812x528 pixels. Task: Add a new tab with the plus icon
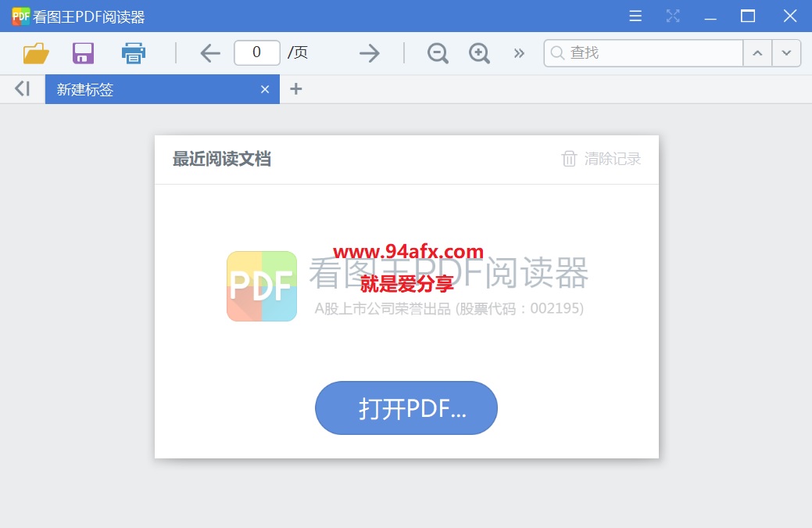point(295,89)
